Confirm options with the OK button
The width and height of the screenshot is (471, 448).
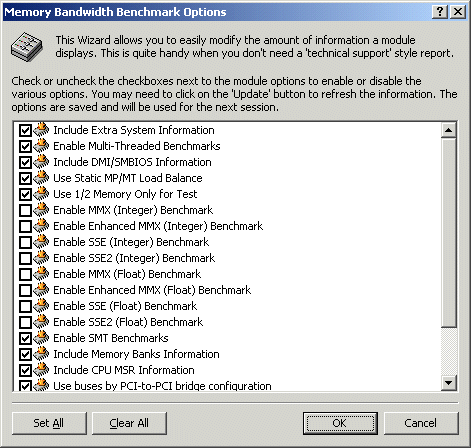tap(340, 423)
